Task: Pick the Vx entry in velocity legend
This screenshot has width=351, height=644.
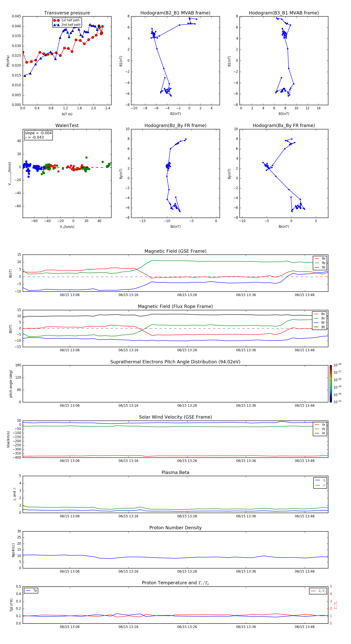Action: [320, 424]
